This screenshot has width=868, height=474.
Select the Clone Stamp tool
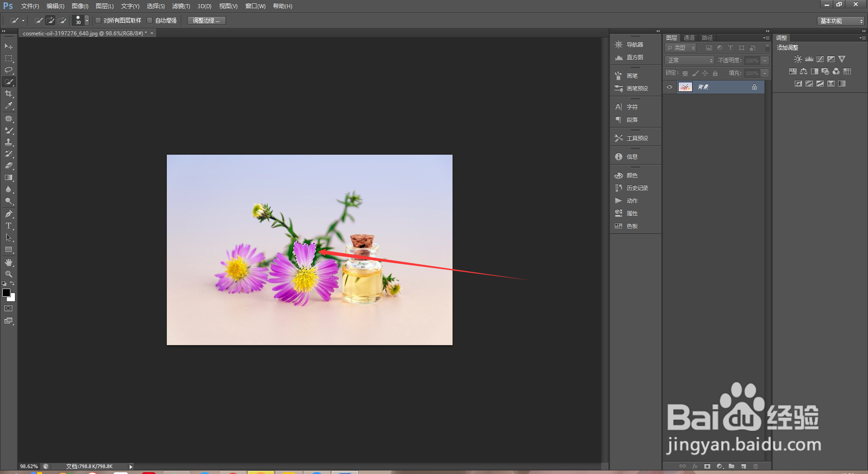click(9, 142)
